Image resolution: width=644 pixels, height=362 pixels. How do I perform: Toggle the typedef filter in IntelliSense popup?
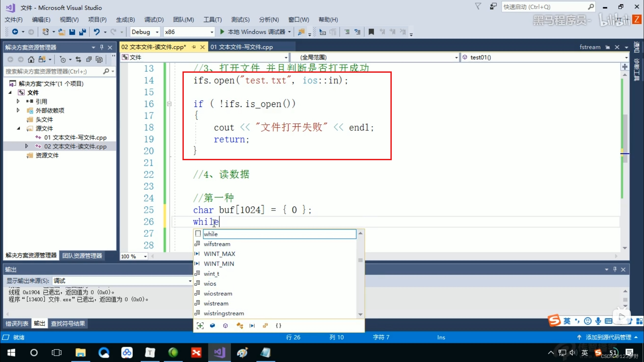tap(265, 325)
